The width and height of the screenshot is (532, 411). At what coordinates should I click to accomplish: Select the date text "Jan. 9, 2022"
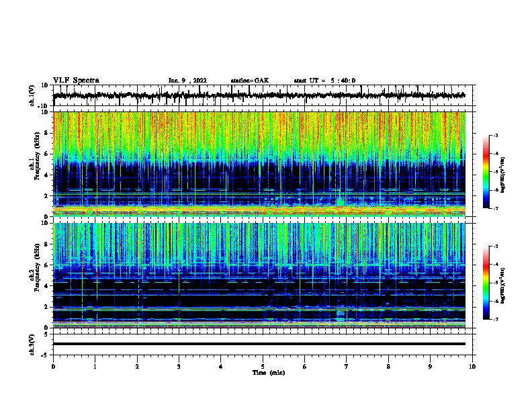pos(187,81)
